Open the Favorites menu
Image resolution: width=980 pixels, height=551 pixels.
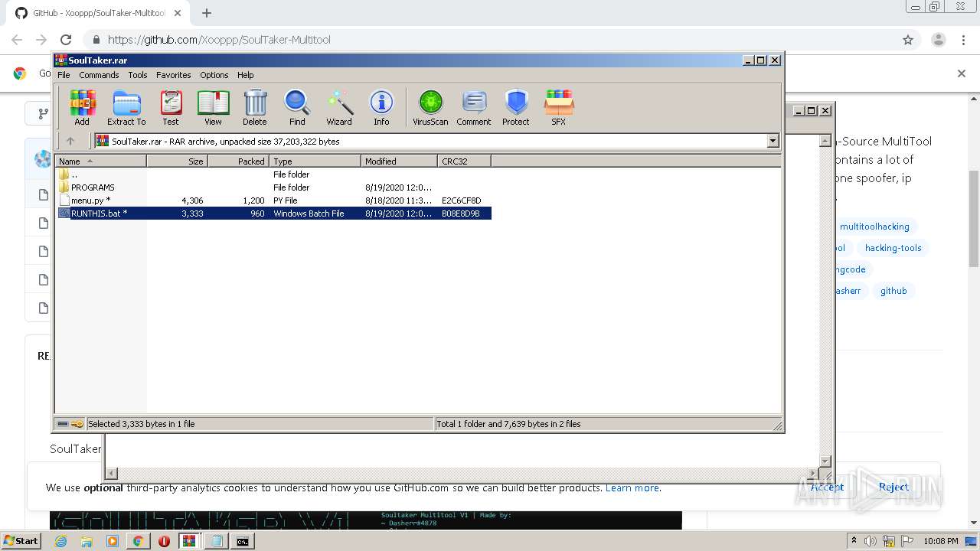174,75
